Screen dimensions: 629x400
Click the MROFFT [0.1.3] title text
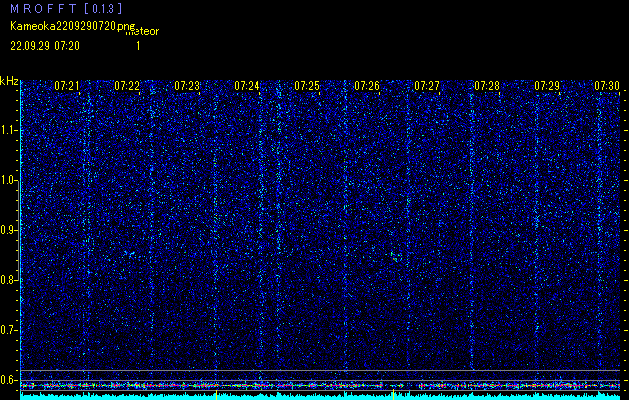(66, 8)
